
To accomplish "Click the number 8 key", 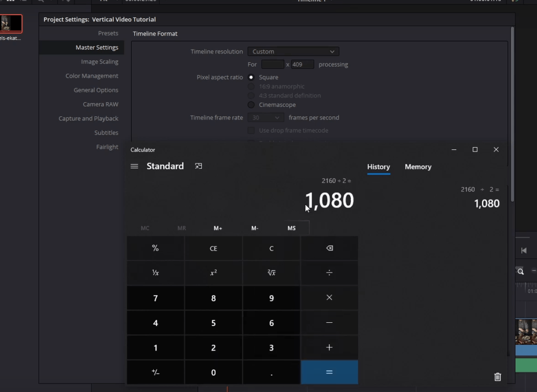I will coord(213,298).
